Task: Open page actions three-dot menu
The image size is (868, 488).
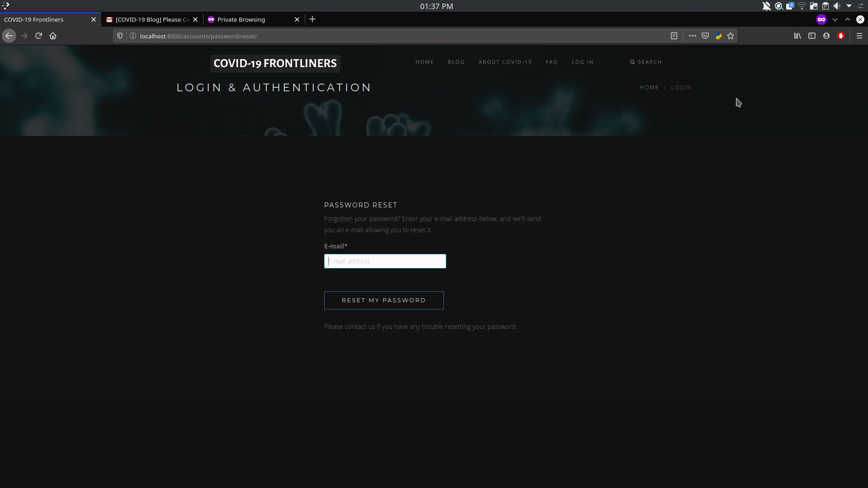Action: tap(692, 36)
